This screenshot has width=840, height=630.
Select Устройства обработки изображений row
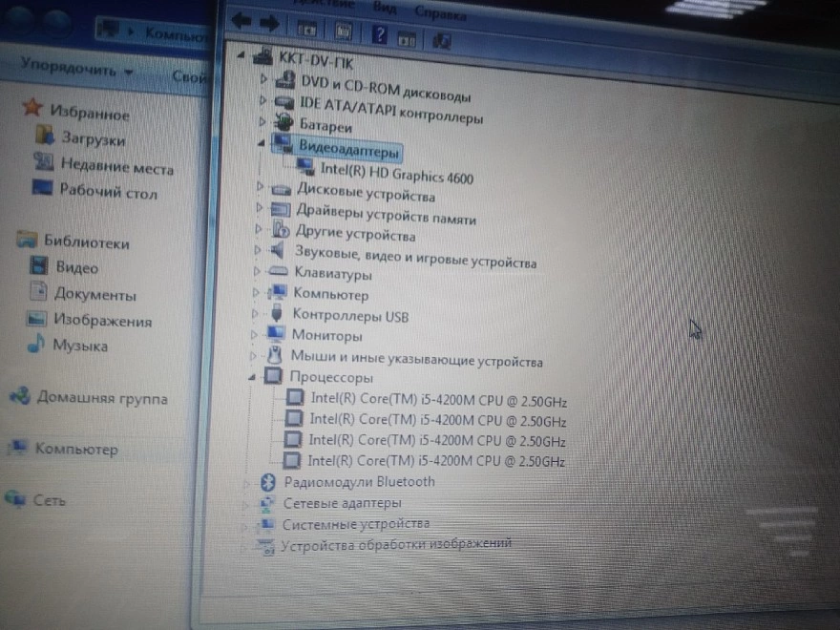396,545
